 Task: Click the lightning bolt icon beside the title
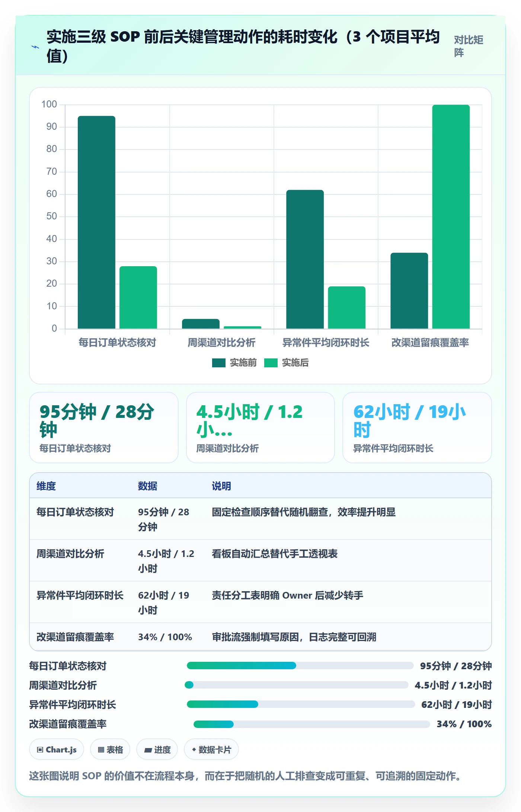pos(35,47)
